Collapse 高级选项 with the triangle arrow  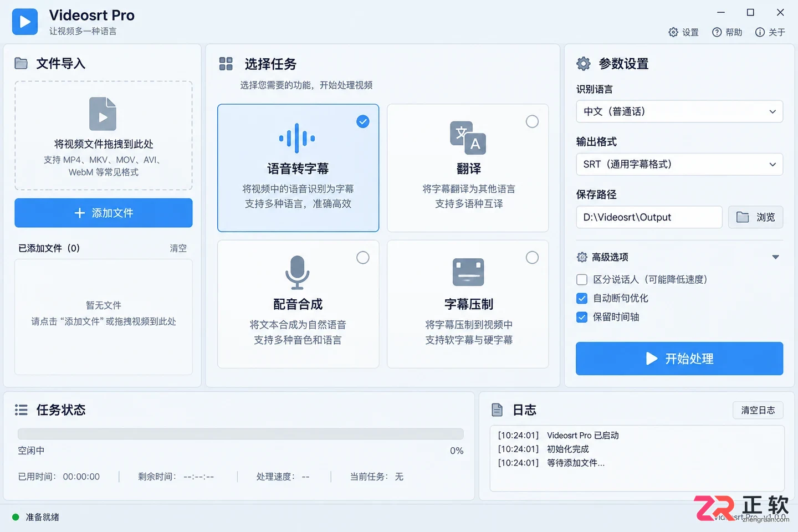(776, 257)
